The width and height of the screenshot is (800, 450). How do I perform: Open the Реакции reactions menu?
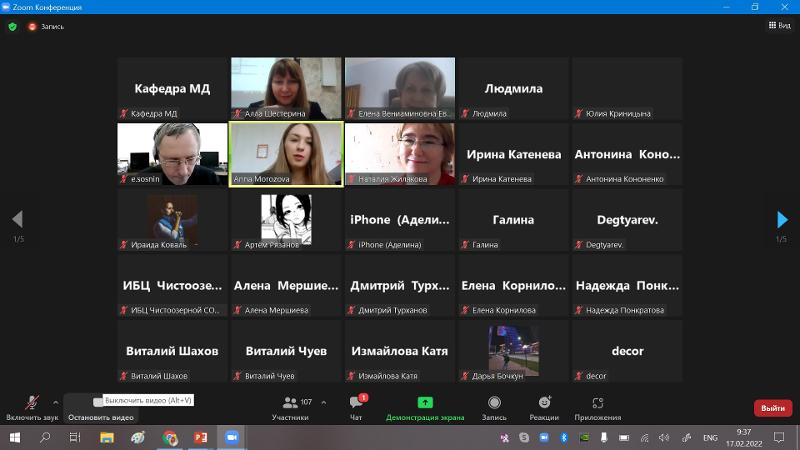[544, 406]
